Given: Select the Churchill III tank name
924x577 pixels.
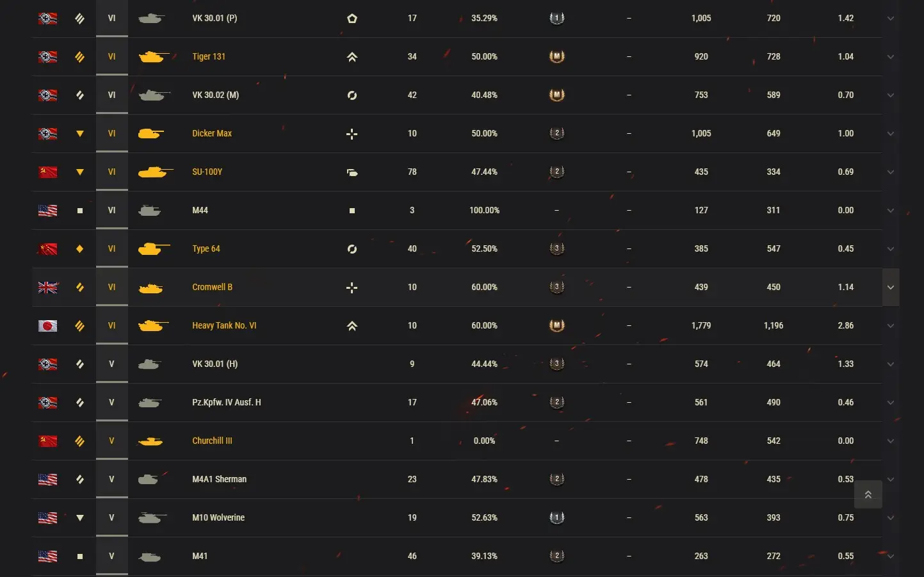Looking at the screenshot, I should coord(212,441).
